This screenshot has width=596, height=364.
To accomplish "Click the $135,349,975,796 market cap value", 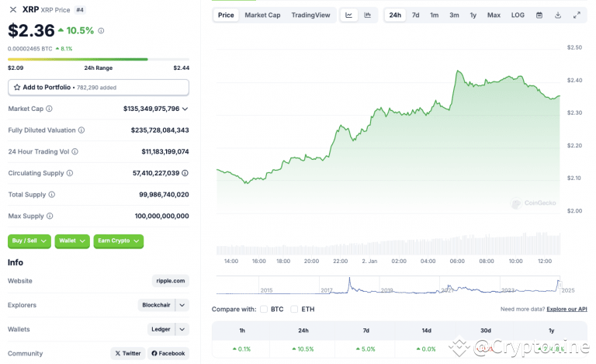I will click(151, 109).
